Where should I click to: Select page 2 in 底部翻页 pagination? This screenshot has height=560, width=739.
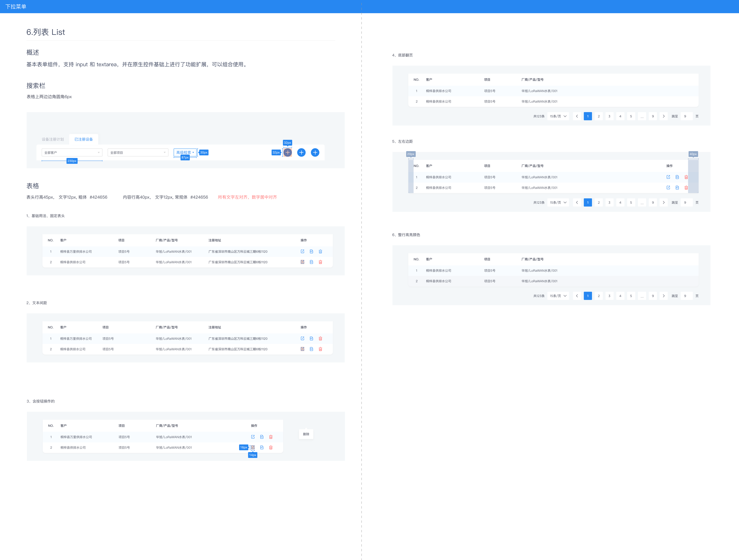pyautogui.click(x=599, y=116)
